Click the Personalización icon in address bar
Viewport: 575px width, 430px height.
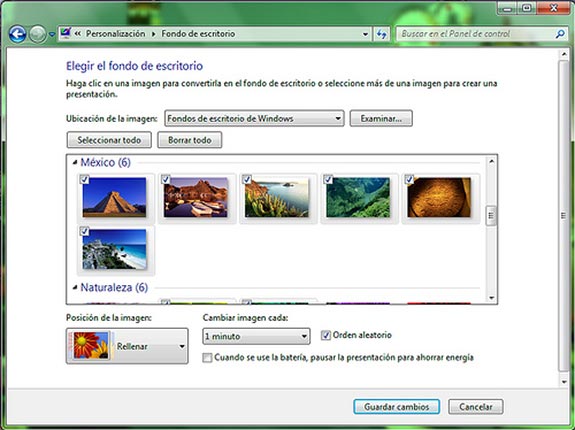[x=65, y=33]
